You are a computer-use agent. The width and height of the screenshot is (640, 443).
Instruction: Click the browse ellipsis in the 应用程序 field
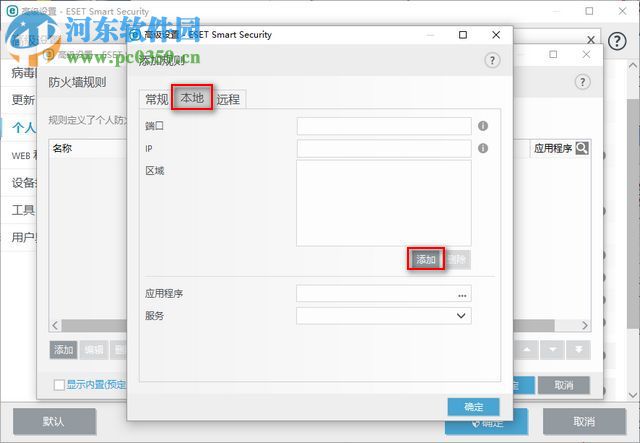point(462,294)
